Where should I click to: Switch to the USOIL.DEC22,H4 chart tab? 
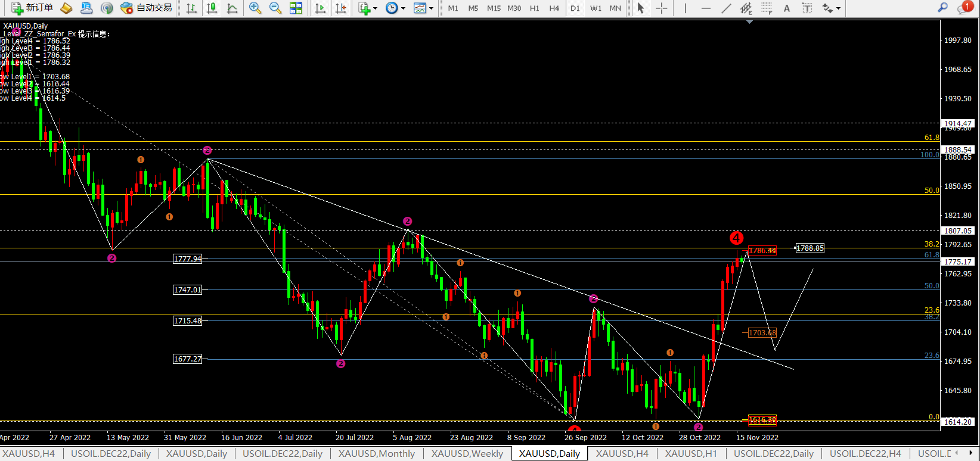click(x=865, y=454)
